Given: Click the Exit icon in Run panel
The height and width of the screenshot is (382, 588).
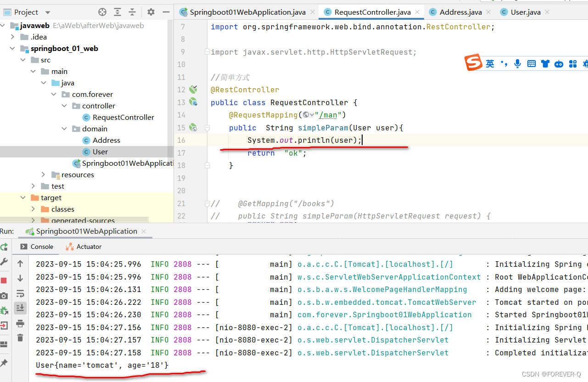Looking at the screenshot, I should [4, 326].
